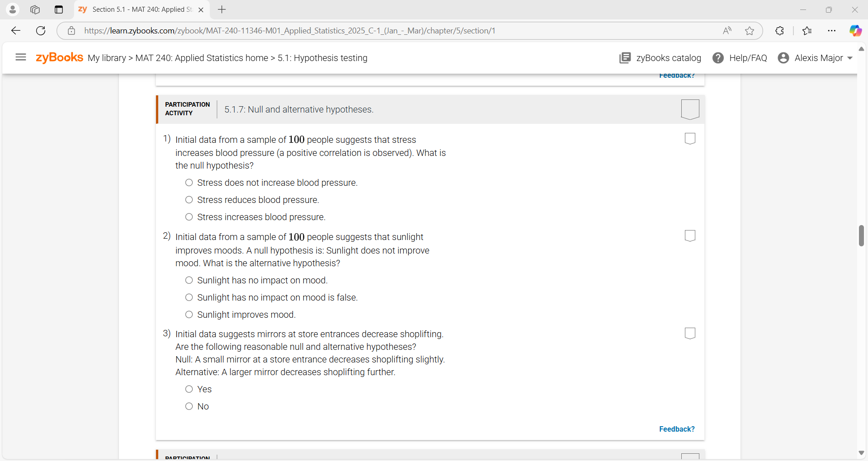This screenshot has width=868, height=461.
Task: Open the zyBooks navigation hamburger menu
Action: coord(20,57)
